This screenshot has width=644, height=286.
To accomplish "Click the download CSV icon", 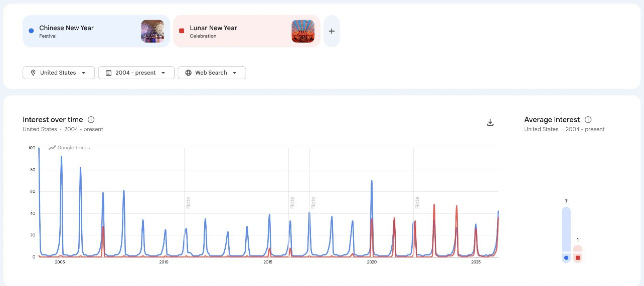I will (491, 123).
